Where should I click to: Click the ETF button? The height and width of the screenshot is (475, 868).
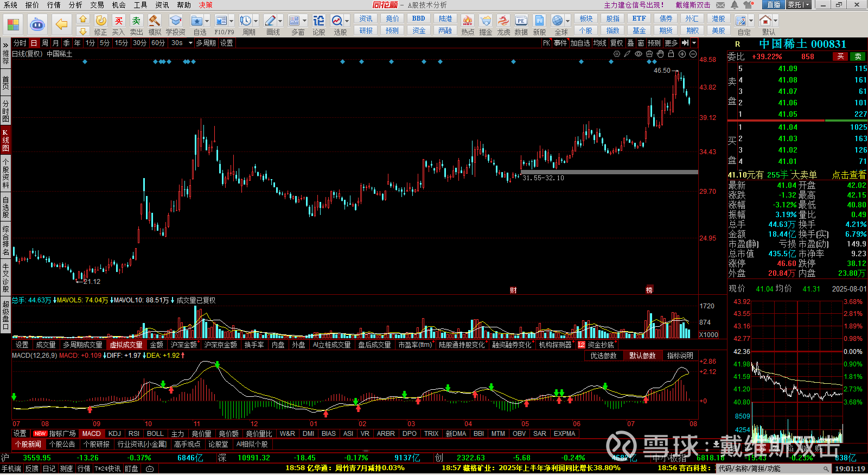639,18
